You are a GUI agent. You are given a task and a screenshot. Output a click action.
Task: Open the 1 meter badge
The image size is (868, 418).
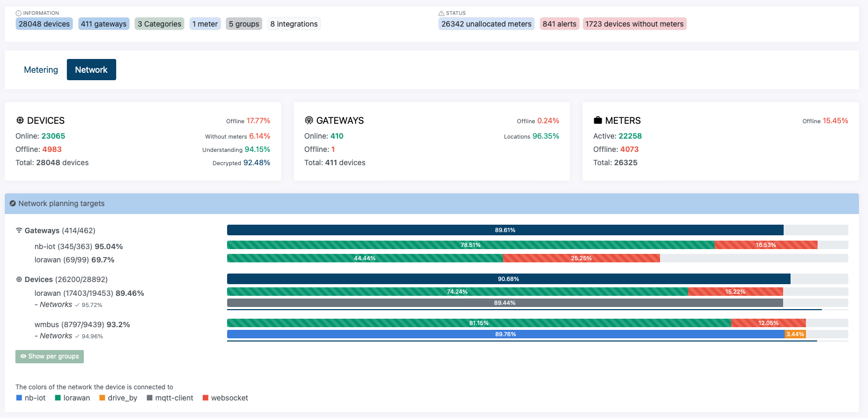tap(205, 24)
